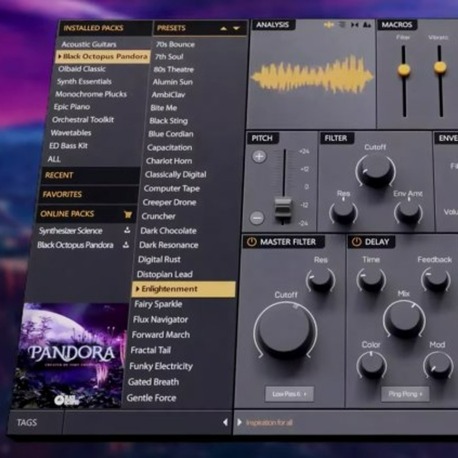458x458 pixels.
Task: Toggle the Master Filter power button
Action: [251, 242]
